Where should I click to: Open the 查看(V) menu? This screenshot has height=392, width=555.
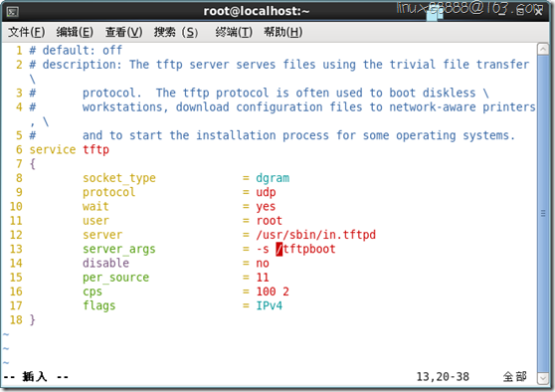124,32
